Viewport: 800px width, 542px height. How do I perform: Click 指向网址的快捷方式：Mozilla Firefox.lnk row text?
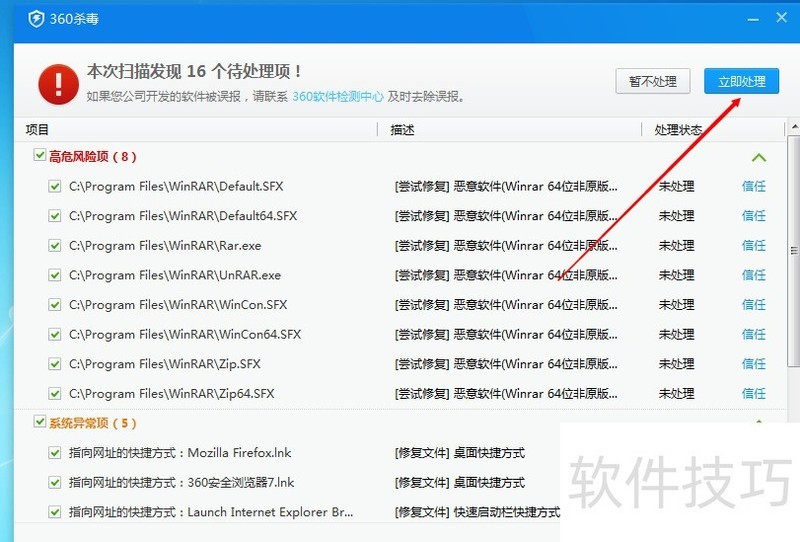(x=180, y=453)
